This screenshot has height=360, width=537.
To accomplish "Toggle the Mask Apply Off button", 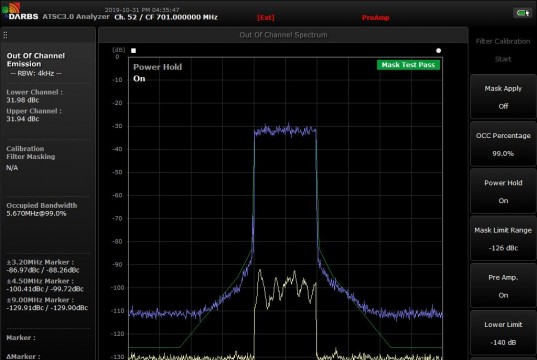I will click(503, 97).
